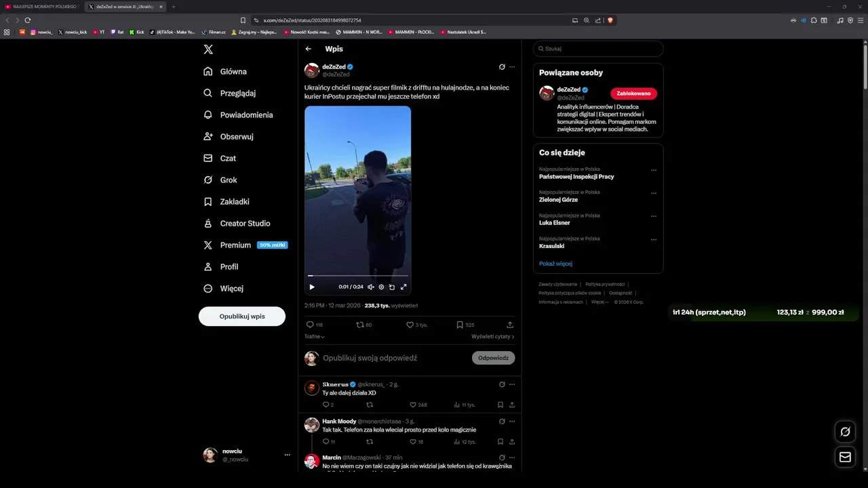
Task: Bookmark Hank Moody reply
Action: pyautogui.click(x=500, y=442)
